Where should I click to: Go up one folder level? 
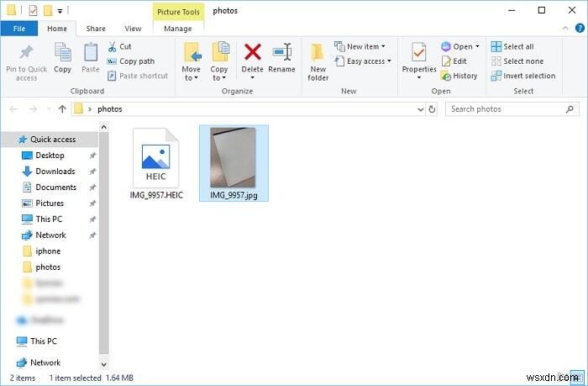pyautogui.click(x=62, y=109)
